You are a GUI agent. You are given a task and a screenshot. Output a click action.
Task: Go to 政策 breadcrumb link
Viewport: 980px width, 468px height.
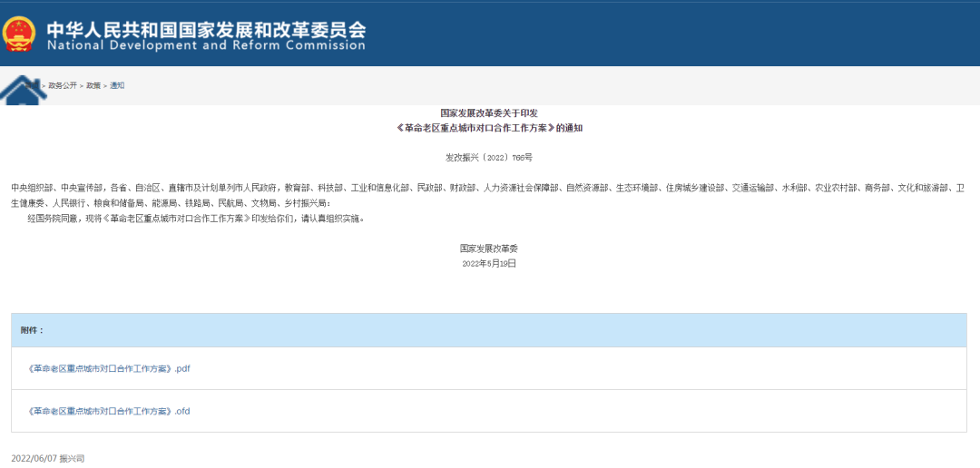tap(93, 85)
